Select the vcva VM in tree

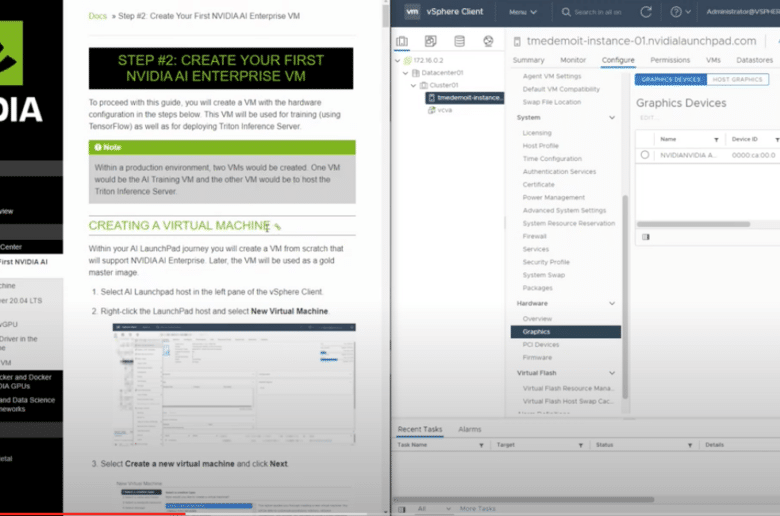coord(440,110)
